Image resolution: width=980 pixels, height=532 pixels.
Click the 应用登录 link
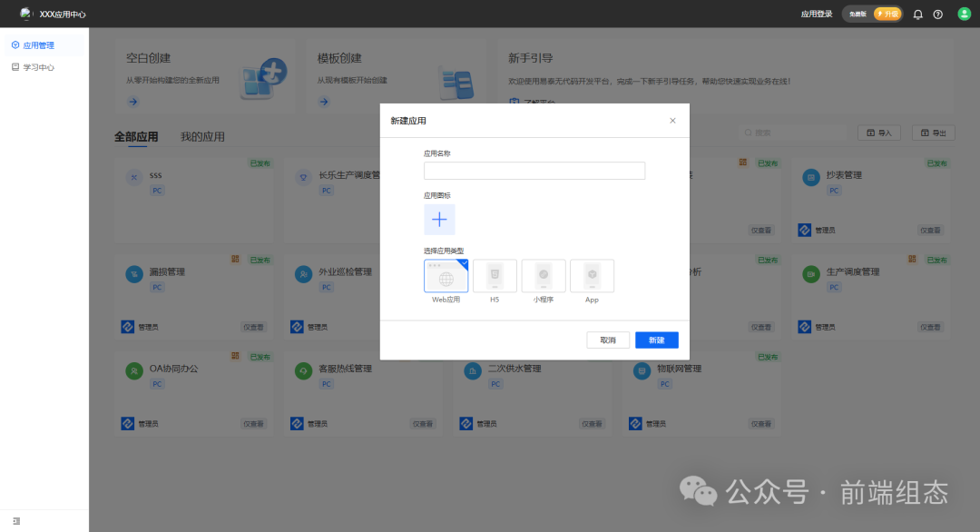click(x=817, y=14)
